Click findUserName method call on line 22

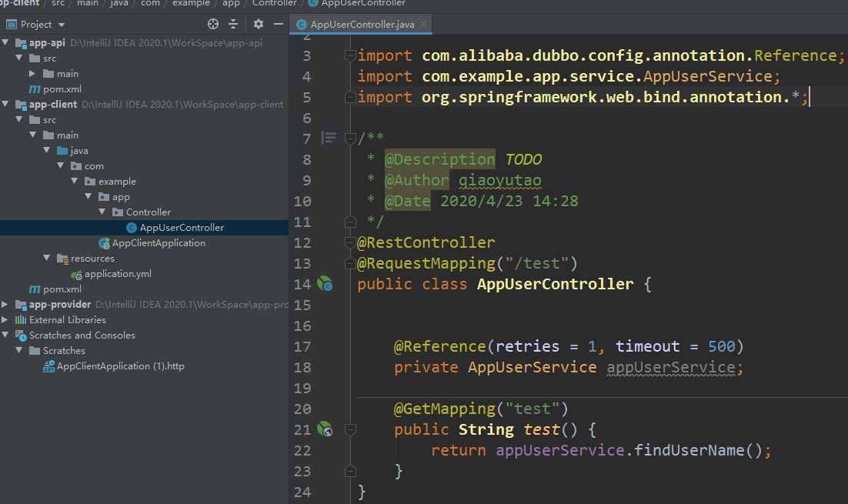(689, 450)
